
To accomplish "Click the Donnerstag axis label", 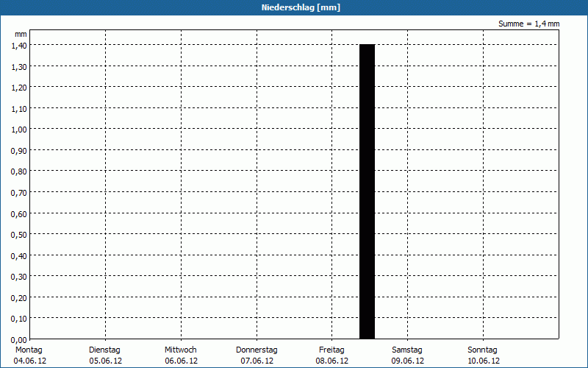I will coord(257,350).
